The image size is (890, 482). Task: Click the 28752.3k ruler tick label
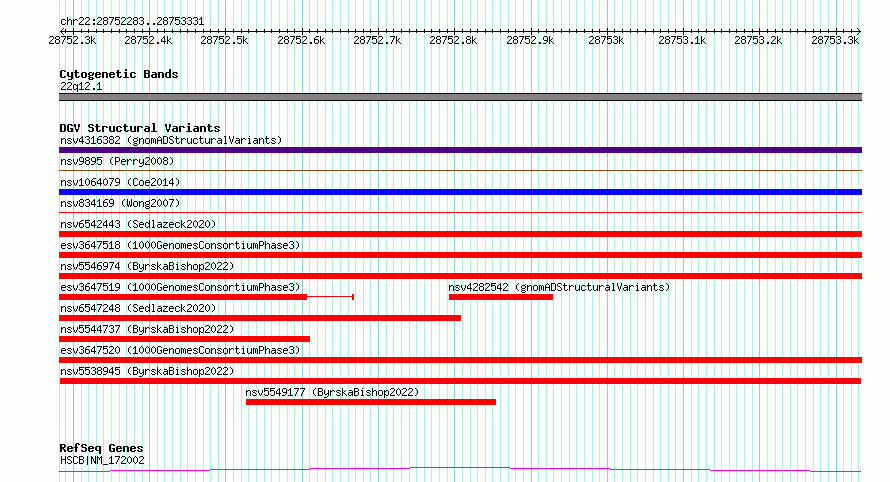pyautogui.click(x=72, y=40)
